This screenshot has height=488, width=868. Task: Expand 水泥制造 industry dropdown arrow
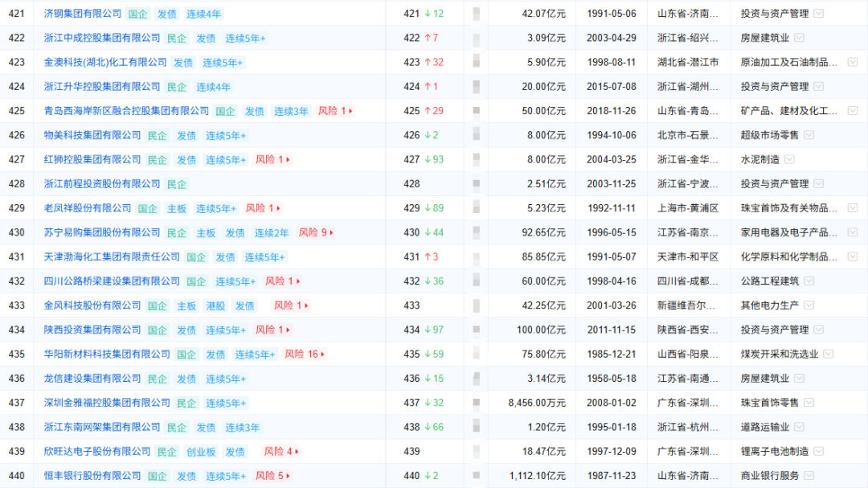pos(789,159)
